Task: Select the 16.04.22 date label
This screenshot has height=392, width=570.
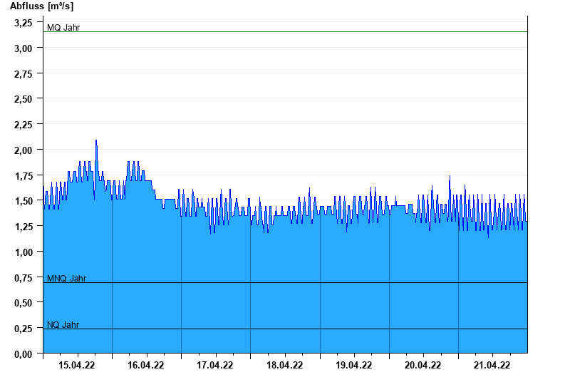Action: tap(146, 366)
